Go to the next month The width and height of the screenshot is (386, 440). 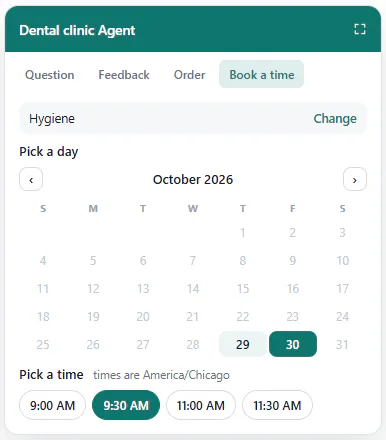click(x=355, y=179)
